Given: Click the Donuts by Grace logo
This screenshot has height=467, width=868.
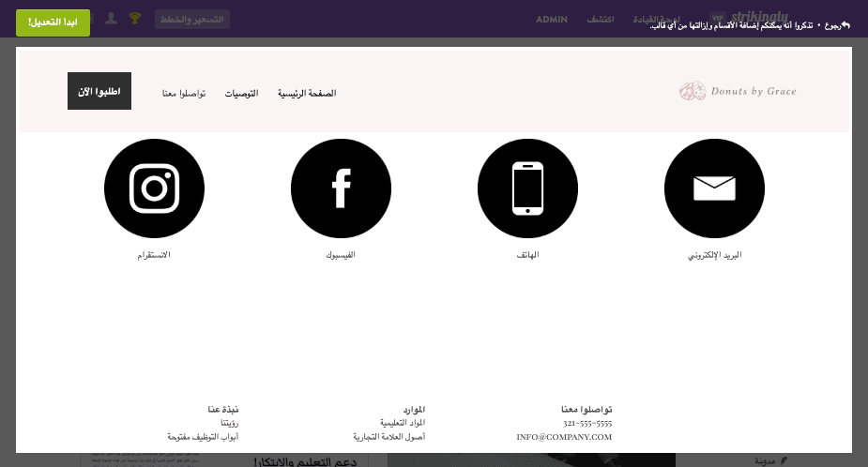Looking at the screenshot, I should tap(738, 91).
